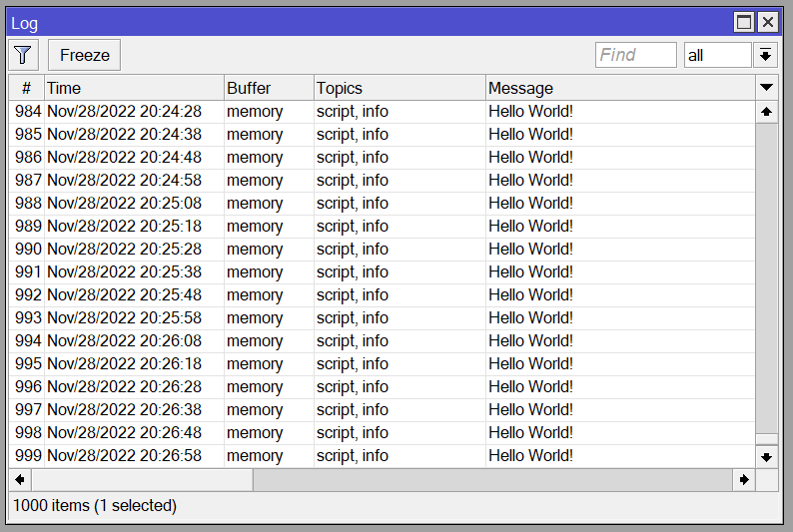Open the 'all' topics combo box
Viewport: 793px width, 532px height.
pos(716,55)
